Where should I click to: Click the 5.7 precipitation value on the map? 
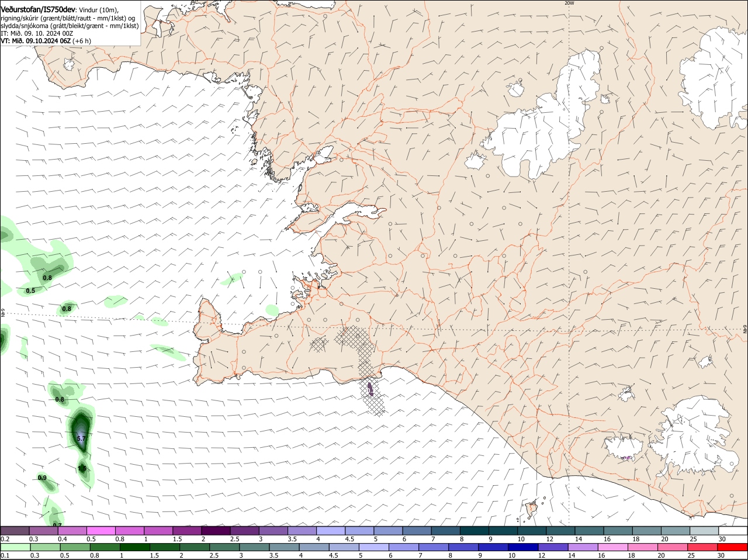point(81,438)
